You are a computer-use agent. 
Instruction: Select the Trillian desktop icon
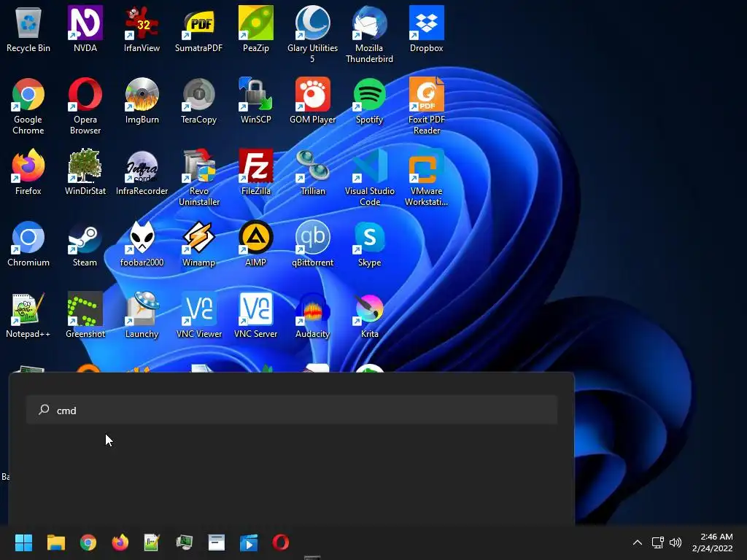[x=312, y=172]
